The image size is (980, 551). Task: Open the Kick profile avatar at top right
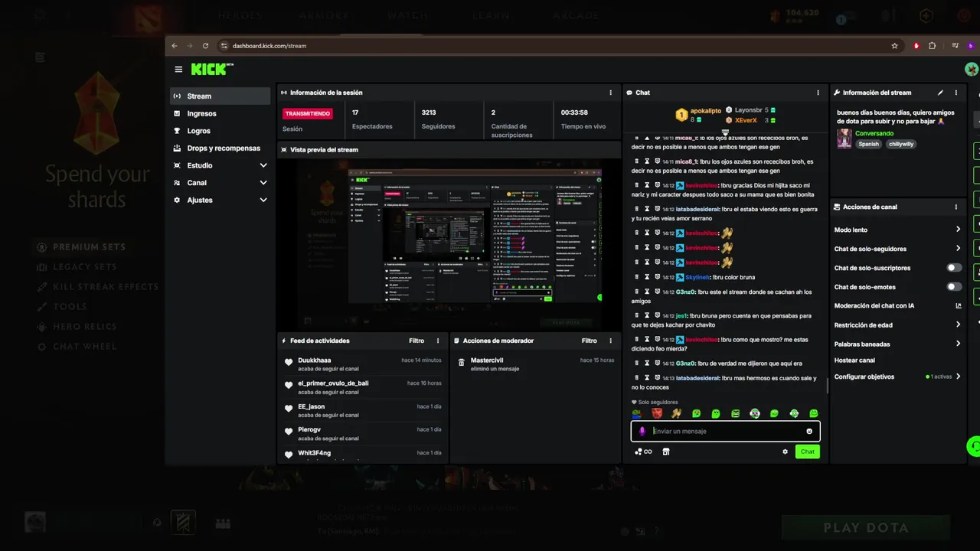click(972, 70)
